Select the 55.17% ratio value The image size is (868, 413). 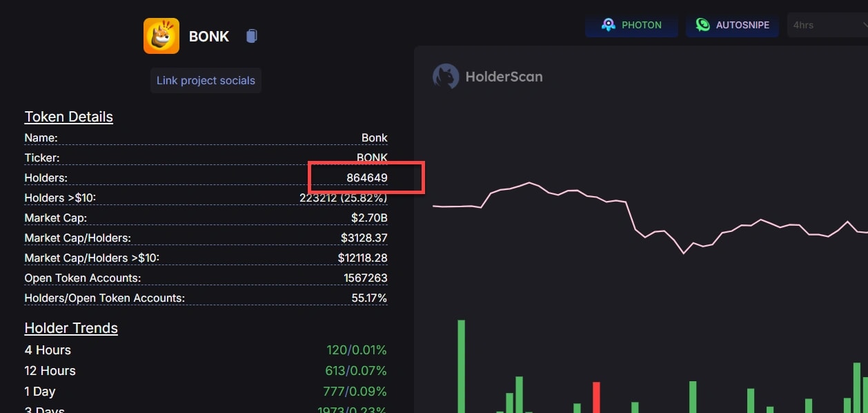370,298
